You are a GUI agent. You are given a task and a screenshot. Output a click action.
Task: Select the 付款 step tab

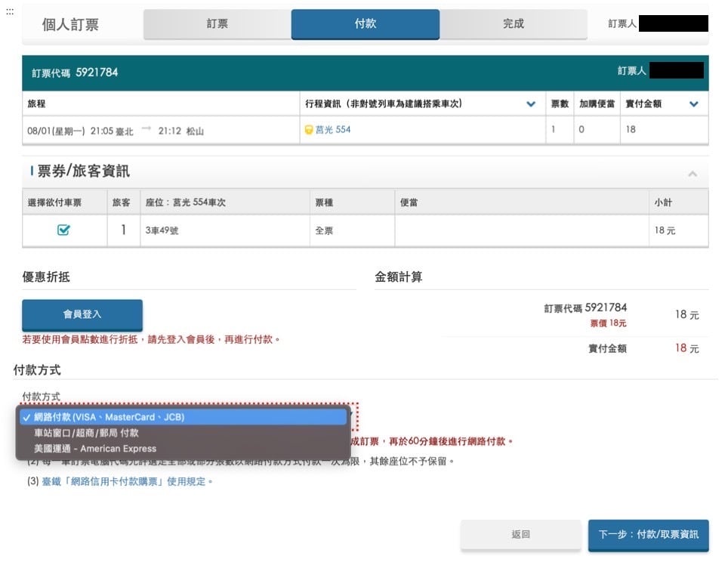tap(365, 24)
